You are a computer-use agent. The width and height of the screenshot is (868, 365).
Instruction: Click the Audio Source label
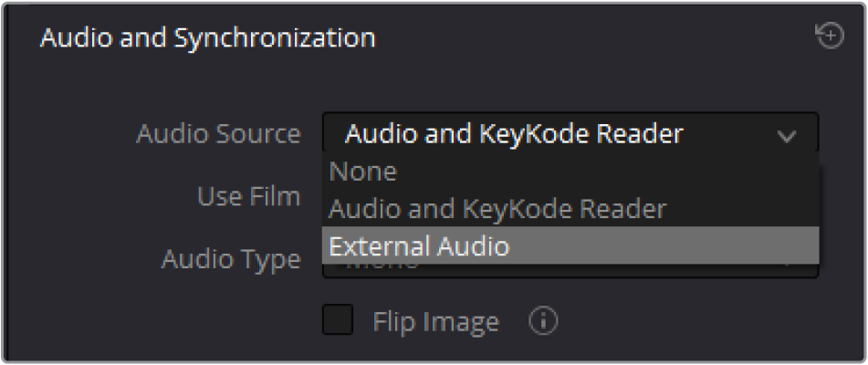click(x=219, y=134)
